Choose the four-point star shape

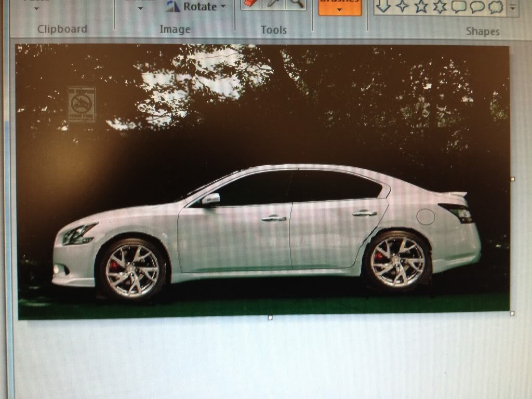coord(403,6)
